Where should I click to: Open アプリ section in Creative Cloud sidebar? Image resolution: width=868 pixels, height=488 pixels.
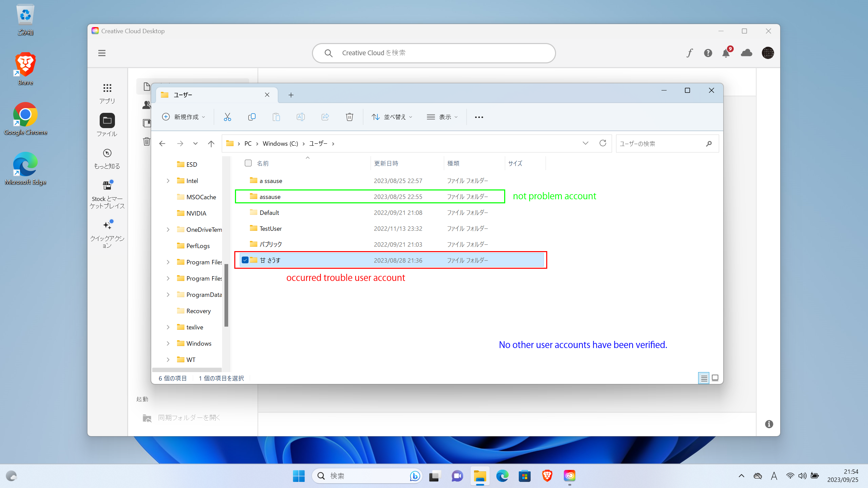tap(107, 94)
